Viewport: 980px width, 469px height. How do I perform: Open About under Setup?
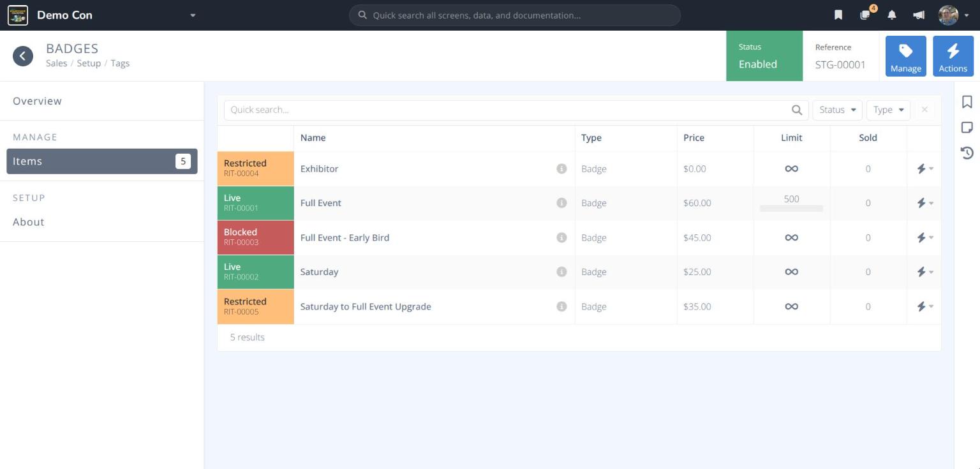click(102, 222)
